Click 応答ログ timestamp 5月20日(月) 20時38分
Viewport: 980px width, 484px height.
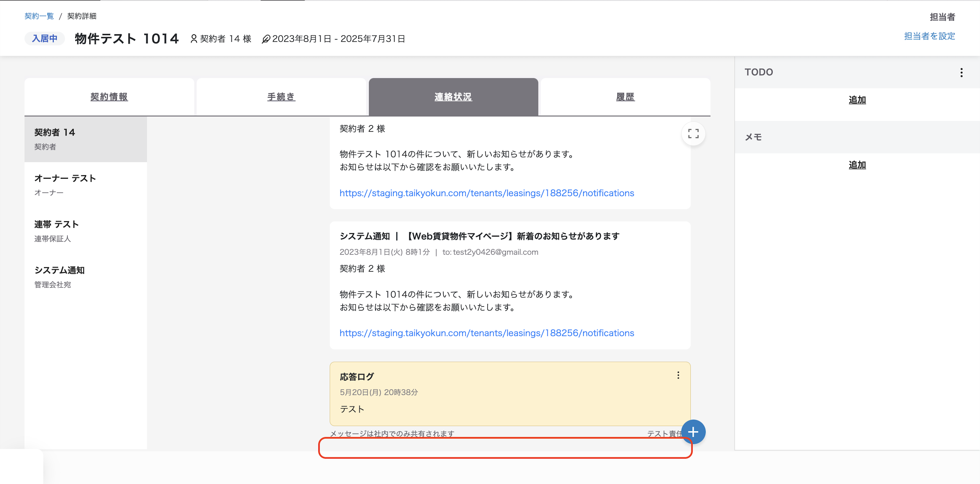point(379,392)
